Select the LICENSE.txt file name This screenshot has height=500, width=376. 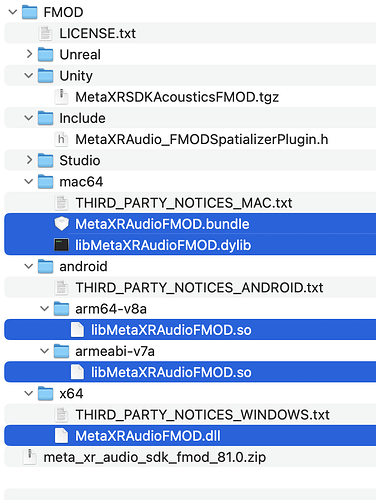(98, 34)
